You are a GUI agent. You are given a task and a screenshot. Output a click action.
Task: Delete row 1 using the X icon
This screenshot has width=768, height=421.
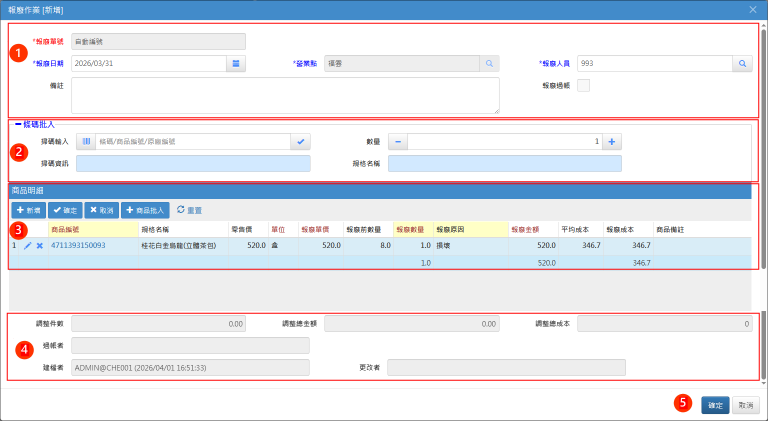click(40, 245)
